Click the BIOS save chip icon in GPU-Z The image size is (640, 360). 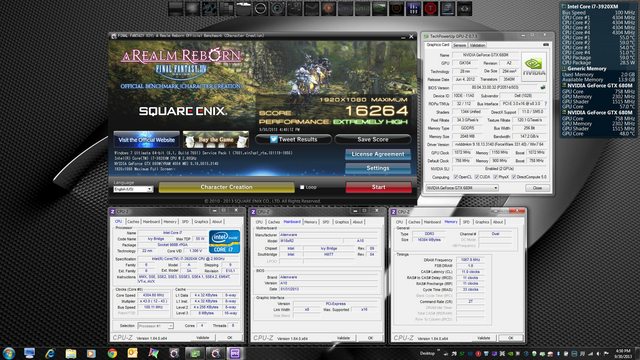543,87
